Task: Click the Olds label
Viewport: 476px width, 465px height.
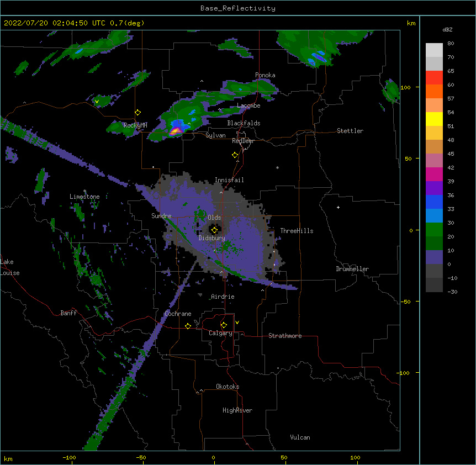Action: [214, 218]
